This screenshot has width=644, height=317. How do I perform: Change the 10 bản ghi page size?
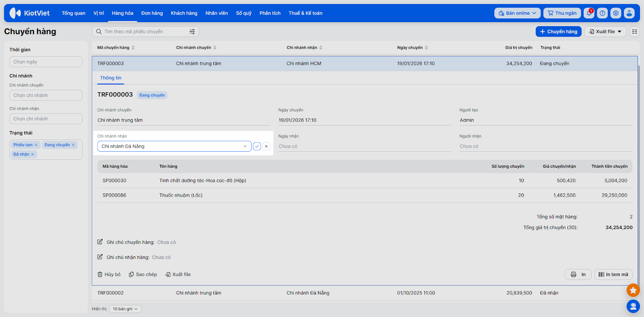(x=125, y=309)
